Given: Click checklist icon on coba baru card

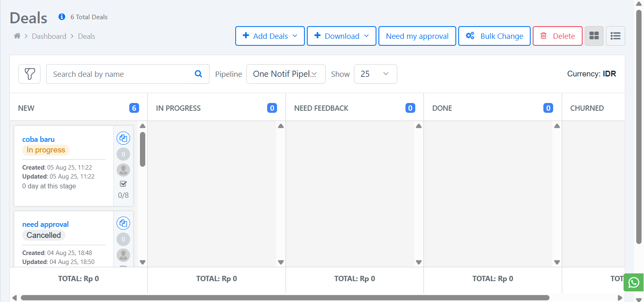Looking at the screenshot, I should [123, 184].
